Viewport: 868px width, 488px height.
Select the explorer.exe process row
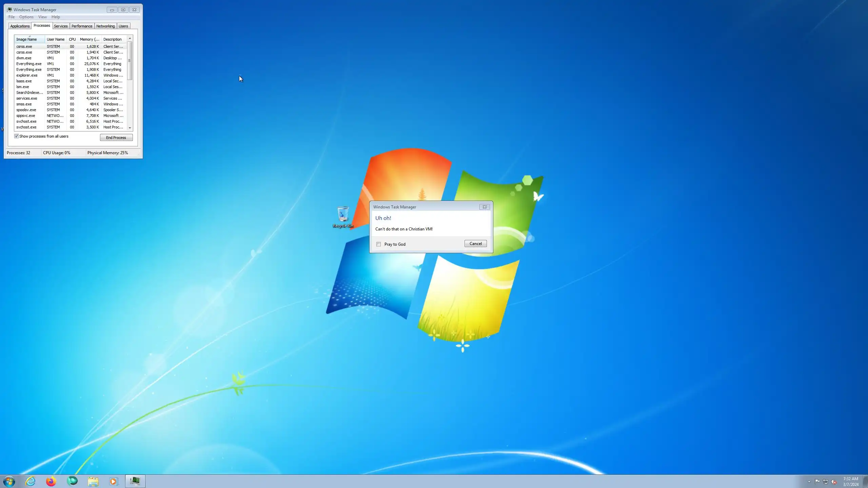tap(27, 75)
